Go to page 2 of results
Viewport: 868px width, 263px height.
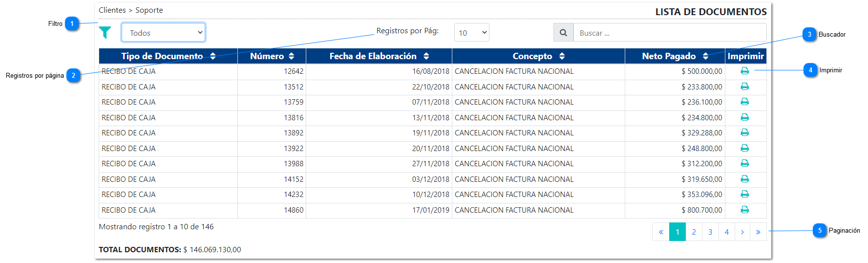click(694, 232)
